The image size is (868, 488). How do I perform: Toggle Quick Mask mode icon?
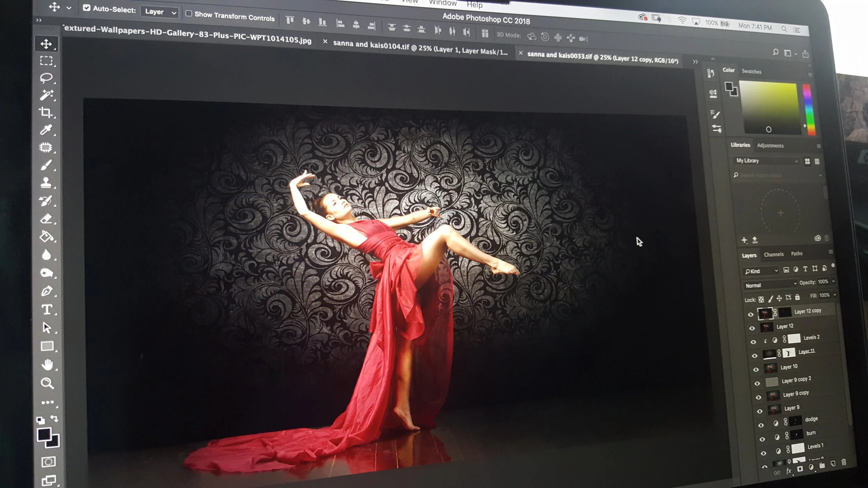[48, 462]
